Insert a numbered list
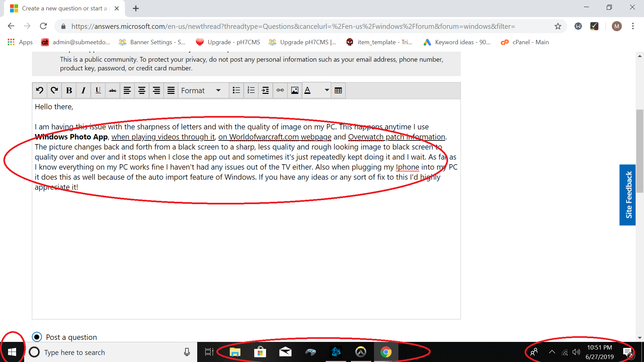 pos(251,90)
